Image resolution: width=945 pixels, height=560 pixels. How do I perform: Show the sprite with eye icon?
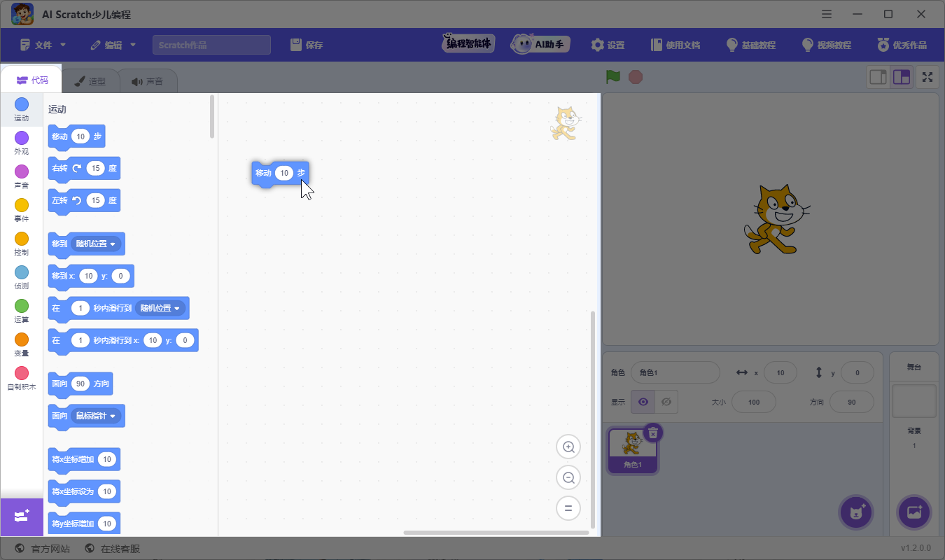pyautogui.click(x=643, y=402)
